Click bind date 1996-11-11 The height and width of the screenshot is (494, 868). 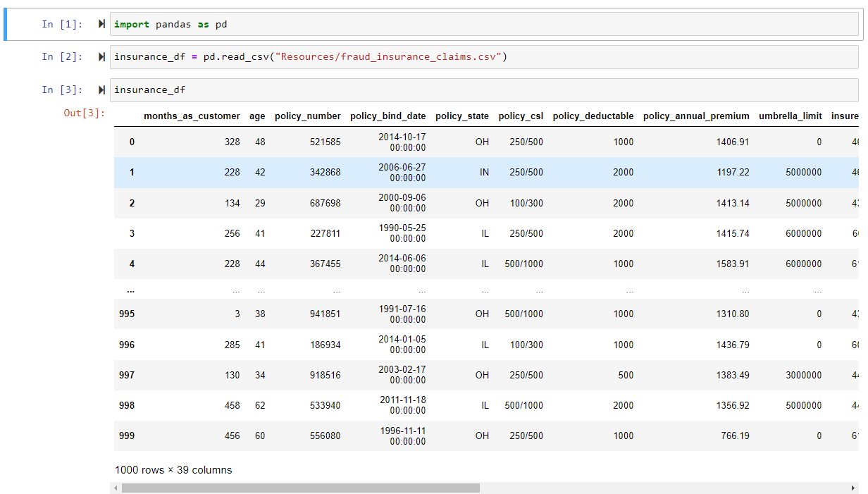[x=402, y=431]
